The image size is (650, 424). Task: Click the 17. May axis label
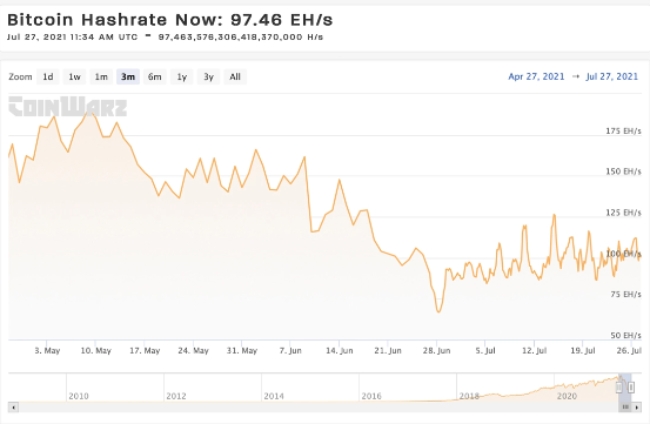tap(145, 351)
